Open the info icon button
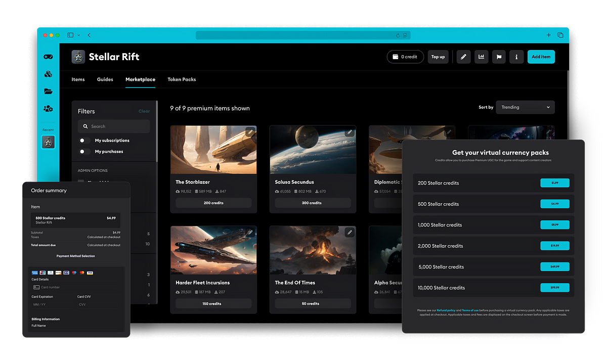The image size is (607, 364). [516, 57]
